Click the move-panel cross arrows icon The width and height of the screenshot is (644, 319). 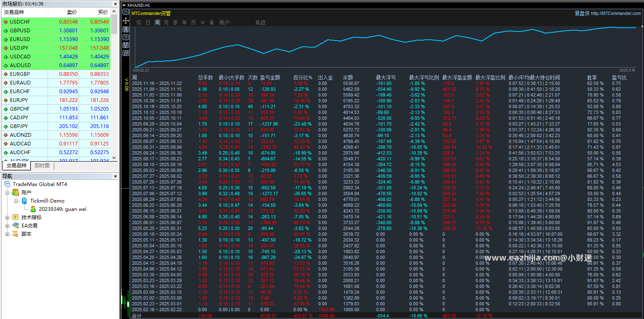tap(126, 21)
